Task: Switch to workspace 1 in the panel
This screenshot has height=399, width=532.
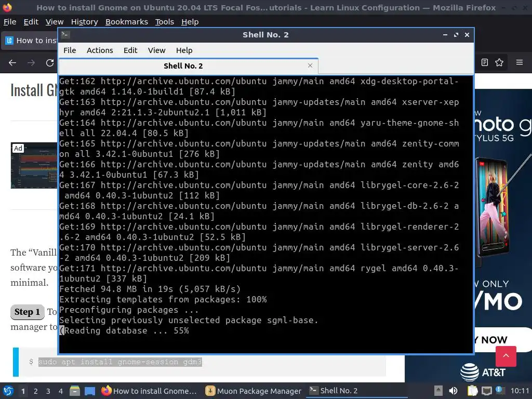Action: coord(23,391)
